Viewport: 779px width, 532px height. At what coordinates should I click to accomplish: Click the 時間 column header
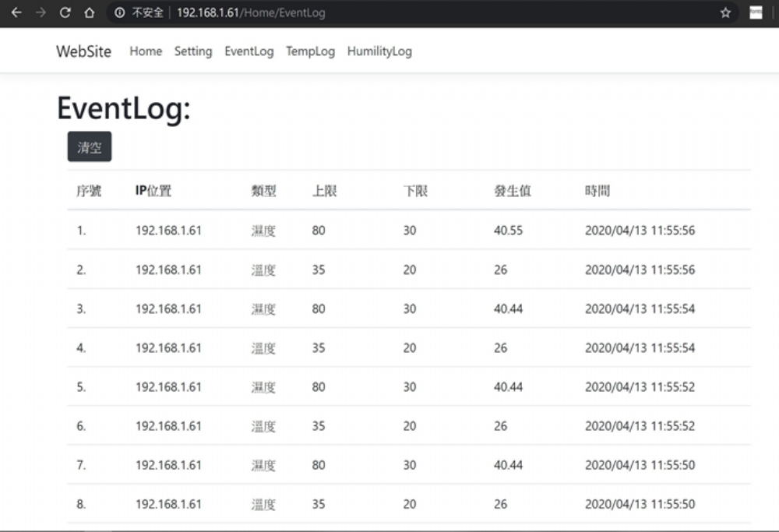point(597,191)
